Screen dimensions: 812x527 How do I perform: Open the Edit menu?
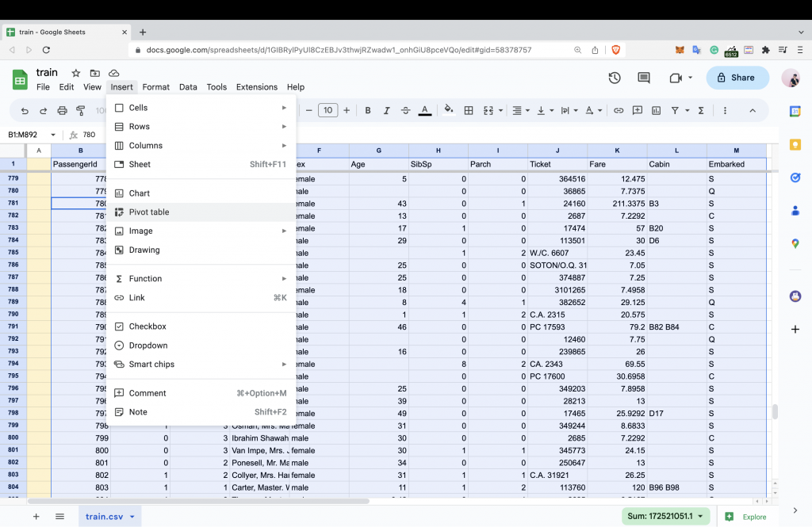[67, 87]
